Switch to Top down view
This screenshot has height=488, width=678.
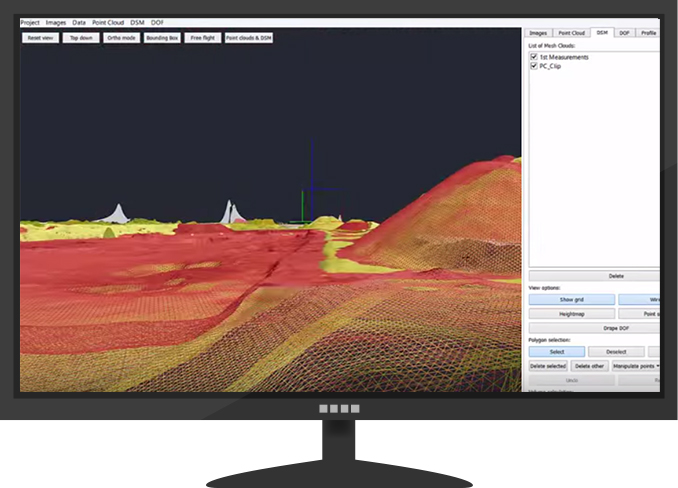tap(81, 38)
